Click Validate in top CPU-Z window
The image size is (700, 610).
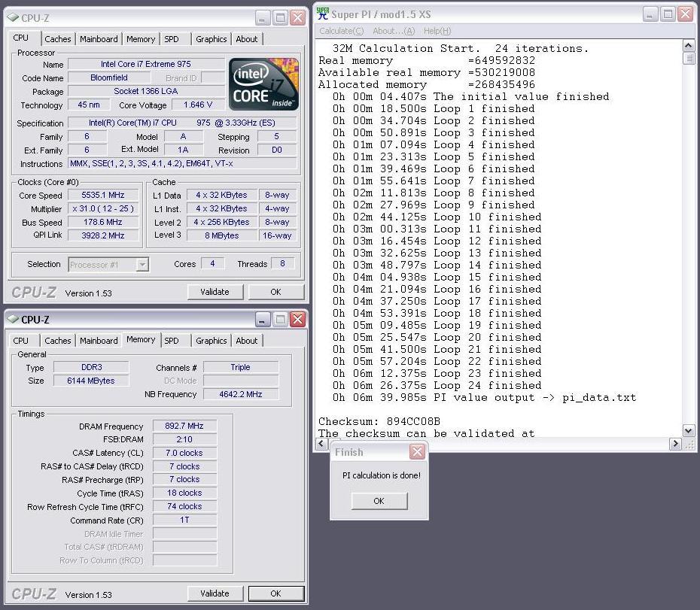[215, 292]
